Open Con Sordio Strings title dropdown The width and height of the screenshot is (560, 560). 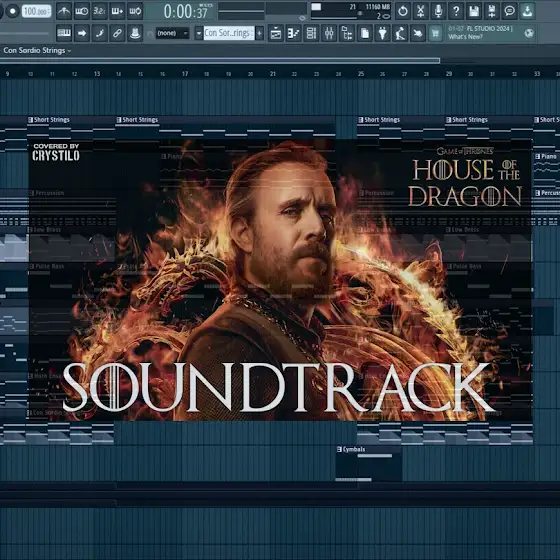tap(37, 51)
